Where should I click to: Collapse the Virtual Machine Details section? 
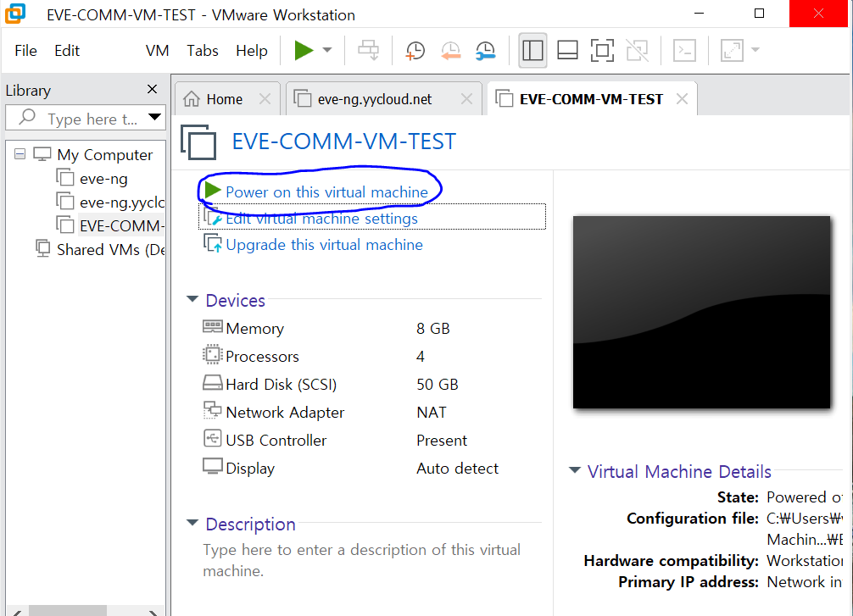pyautogui.click(x=575, y=469)
